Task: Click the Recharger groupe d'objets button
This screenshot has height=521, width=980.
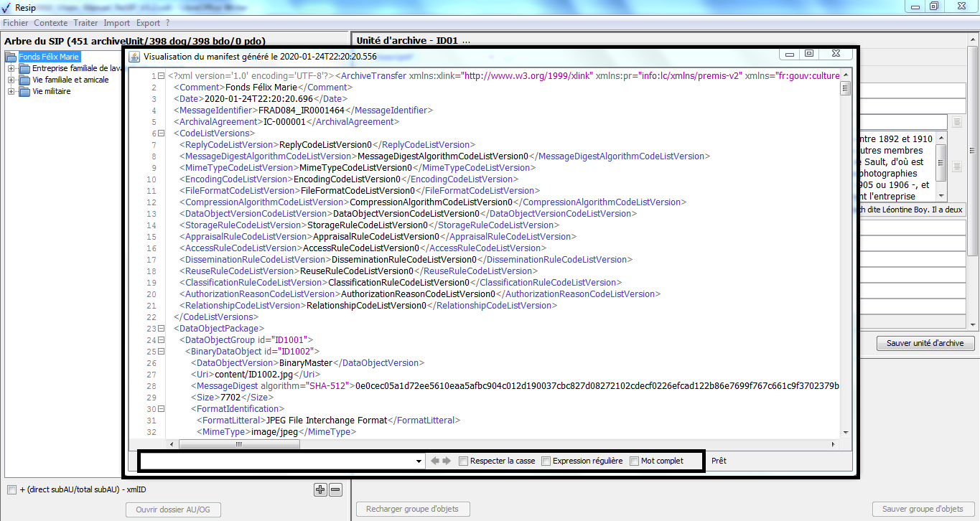Action: (x=412, y=509)
